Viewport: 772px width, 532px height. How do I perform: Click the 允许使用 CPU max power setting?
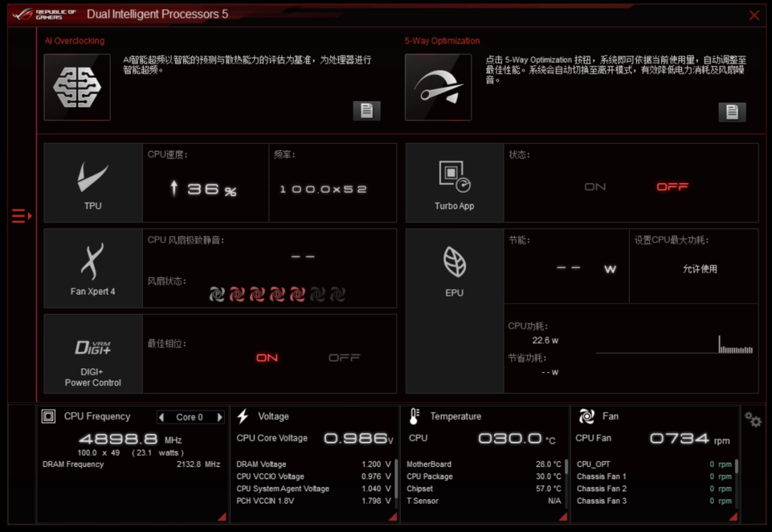[700, 269]
